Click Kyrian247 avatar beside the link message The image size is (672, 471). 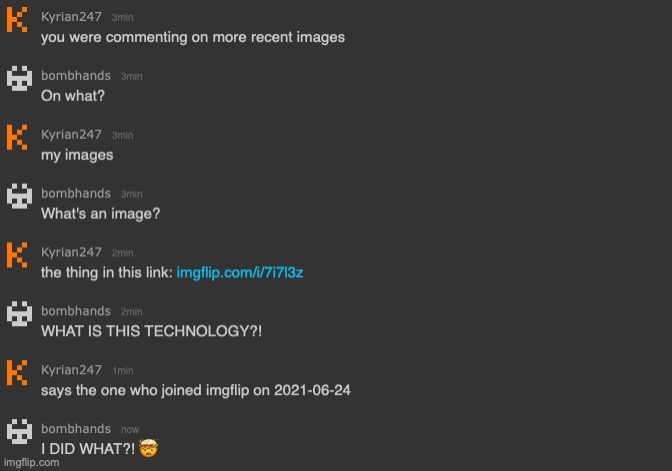(17, 255)
